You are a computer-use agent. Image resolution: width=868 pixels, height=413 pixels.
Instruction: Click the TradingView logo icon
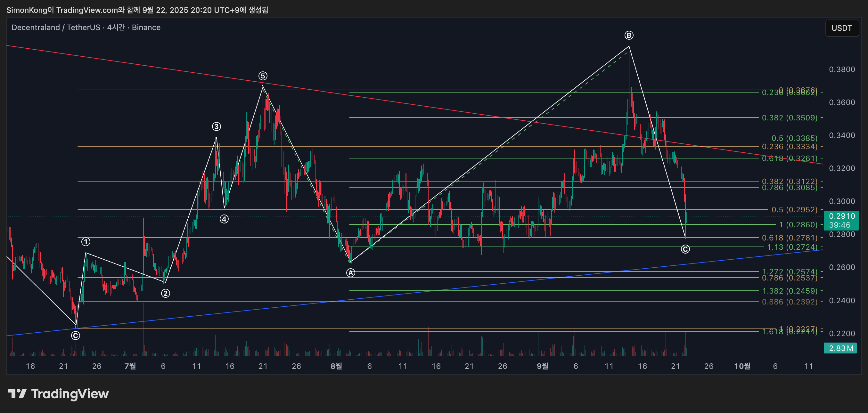tap(17, 393)
